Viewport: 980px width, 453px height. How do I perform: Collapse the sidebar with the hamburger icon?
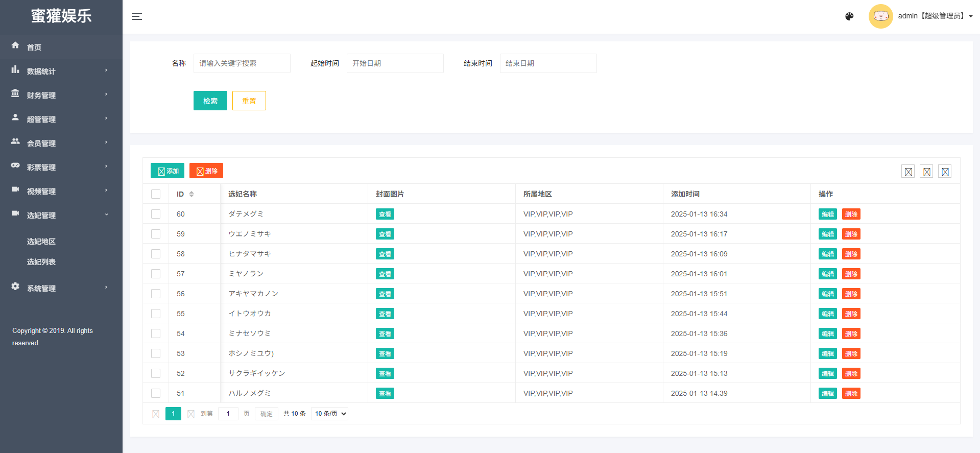coord(137,16)
